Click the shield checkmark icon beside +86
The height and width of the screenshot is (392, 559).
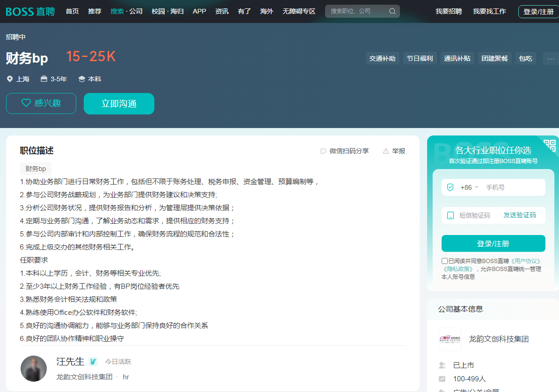(449, 187)
